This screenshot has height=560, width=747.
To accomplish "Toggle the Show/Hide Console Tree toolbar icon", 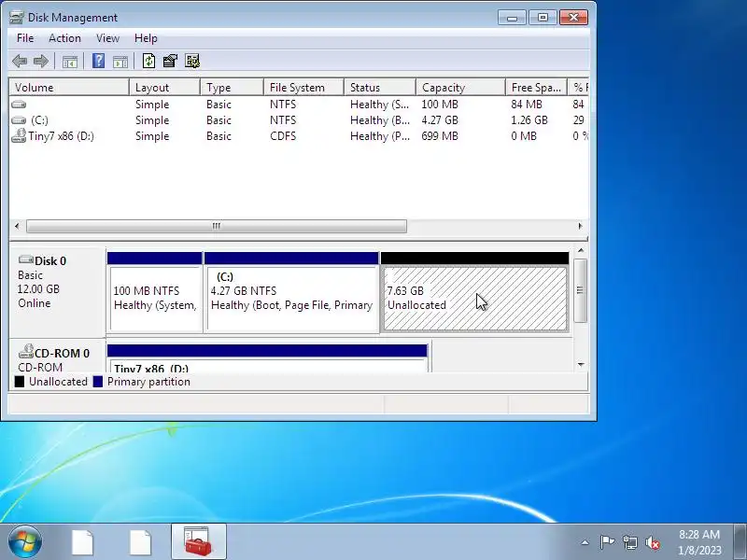I will point(69,62).
